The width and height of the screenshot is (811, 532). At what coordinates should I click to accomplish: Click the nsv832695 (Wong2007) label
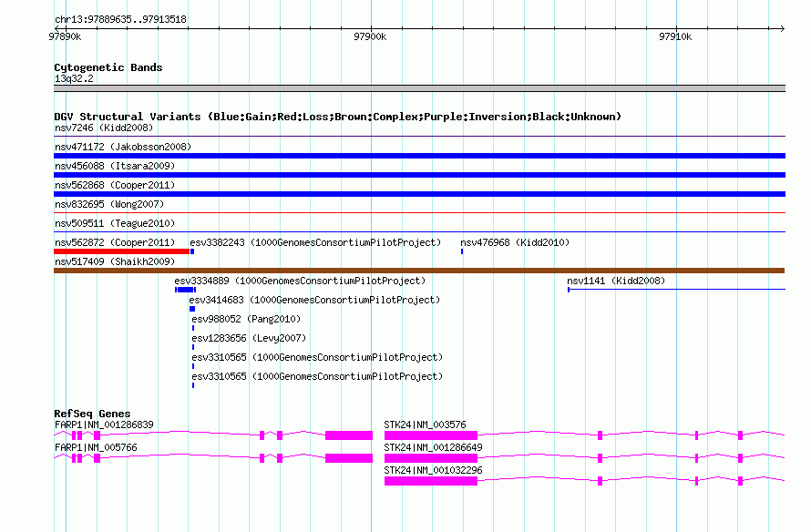pos(109,204)
